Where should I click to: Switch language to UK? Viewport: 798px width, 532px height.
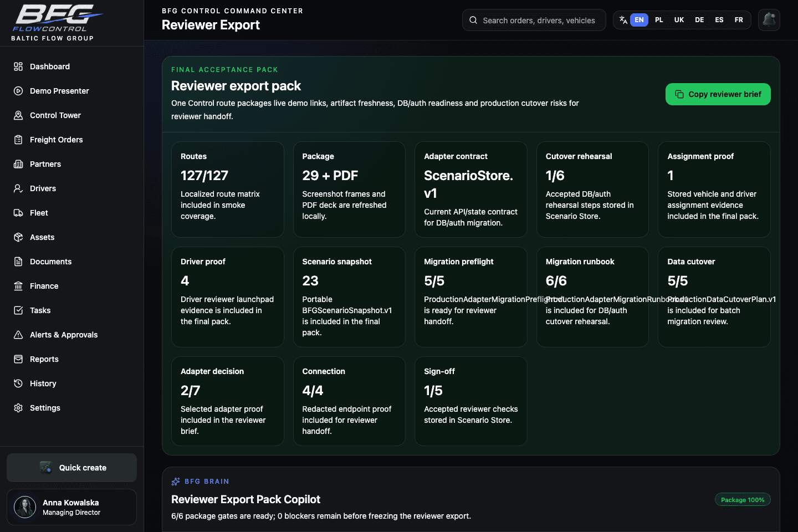coord(679,20)
